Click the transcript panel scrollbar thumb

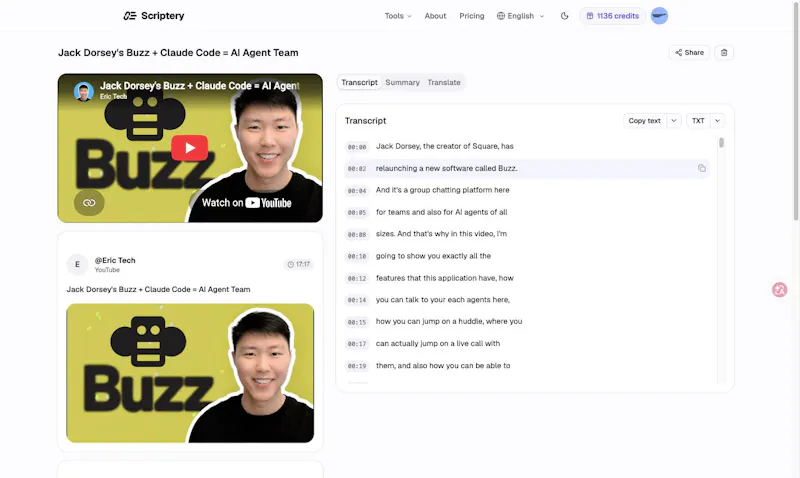coord(721,143)
